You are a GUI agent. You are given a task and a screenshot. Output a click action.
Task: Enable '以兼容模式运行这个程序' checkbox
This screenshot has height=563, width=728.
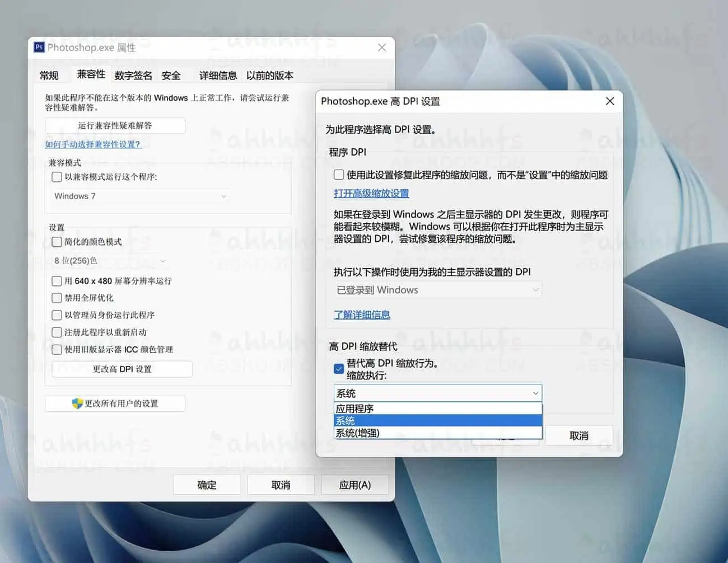[57, 177]
